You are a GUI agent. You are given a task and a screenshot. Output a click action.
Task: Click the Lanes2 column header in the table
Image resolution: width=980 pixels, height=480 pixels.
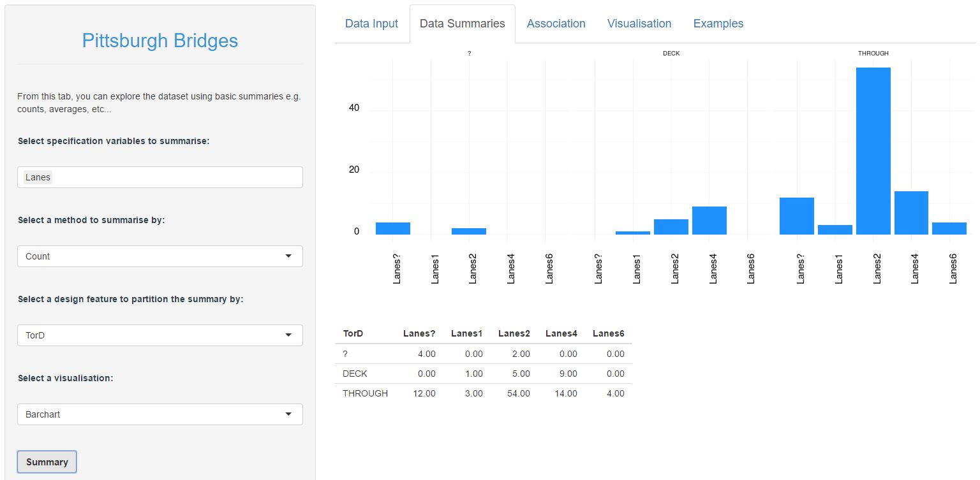tap(514, 333)
